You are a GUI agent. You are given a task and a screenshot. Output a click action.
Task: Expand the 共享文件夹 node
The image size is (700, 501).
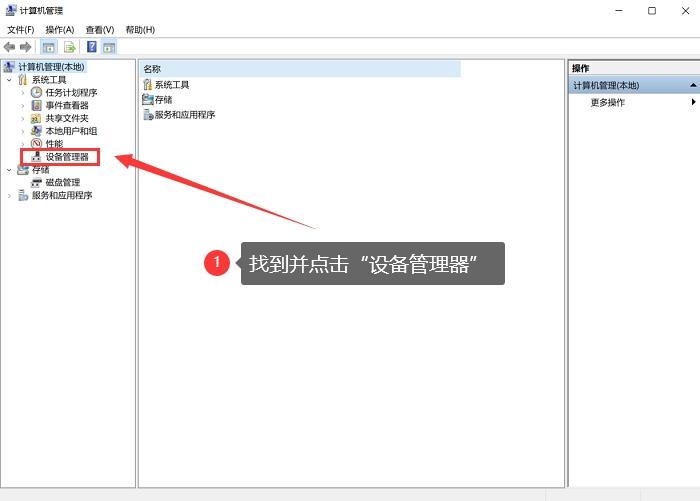pyautogui.click(x=23, y=118)
